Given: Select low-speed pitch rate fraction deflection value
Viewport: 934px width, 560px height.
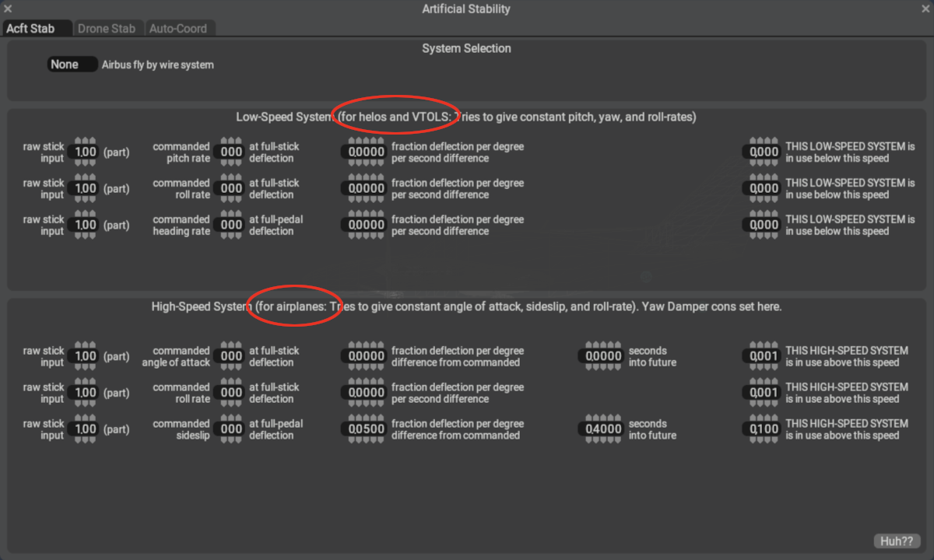Looking at the screenshot, I should pos(365,152).
